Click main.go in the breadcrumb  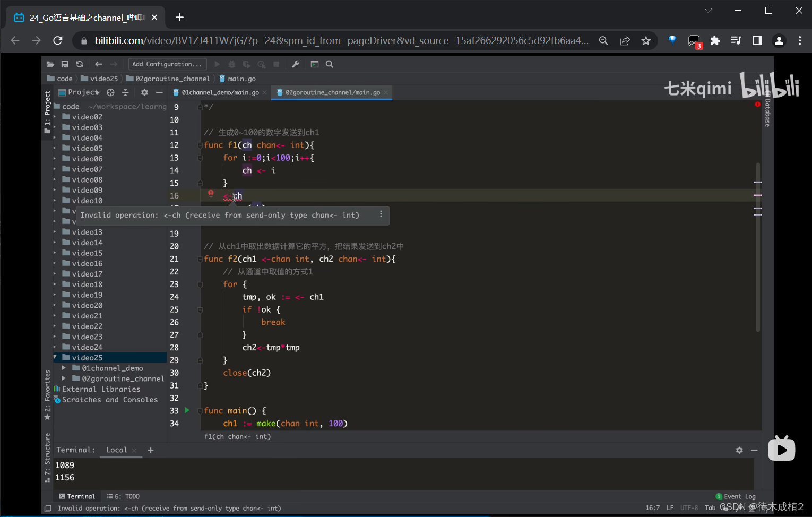238,79
